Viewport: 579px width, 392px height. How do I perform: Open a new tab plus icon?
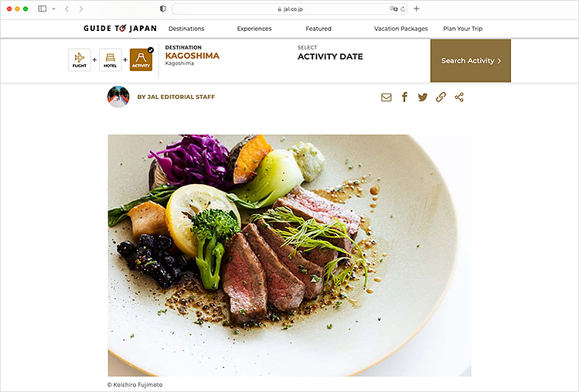(416, 9)
